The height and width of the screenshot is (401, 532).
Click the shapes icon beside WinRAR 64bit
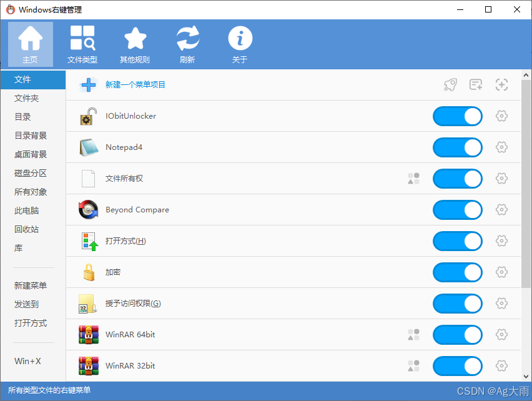pyautogui.click(x=413, y=335)
